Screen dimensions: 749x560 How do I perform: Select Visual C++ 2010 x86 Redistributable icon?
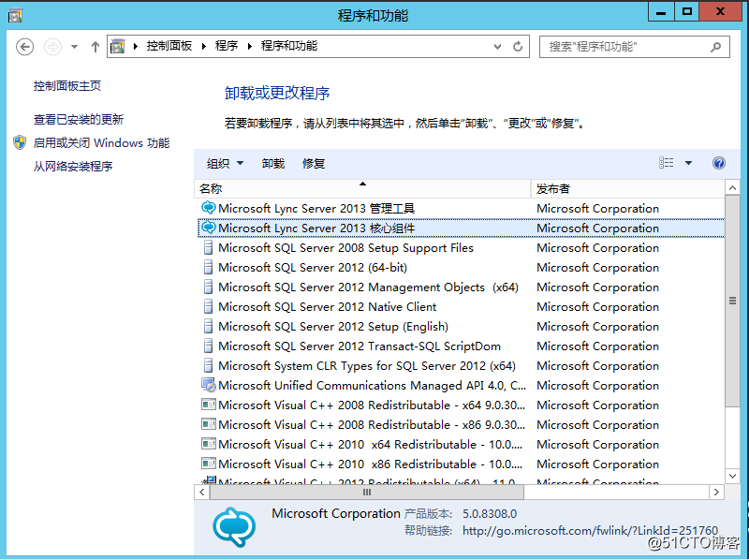pyautogui.click(x=209, y=464)
